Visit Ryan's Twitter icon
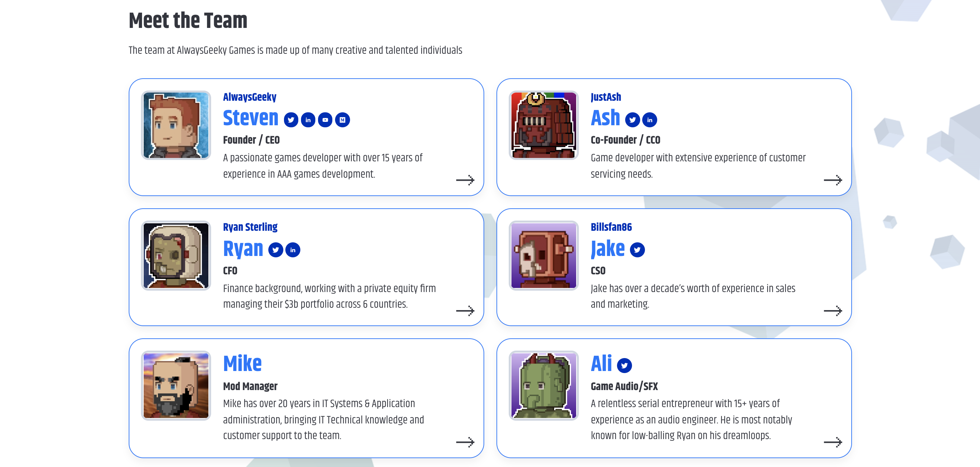The width and height of the screenshot is (980, 467). point(275,250)
